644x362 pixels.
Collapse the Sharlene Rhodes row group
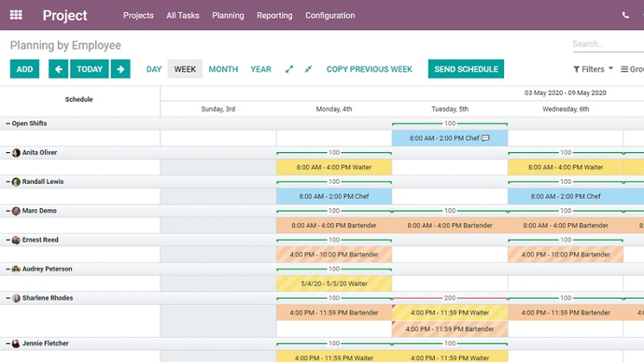[7, 298]
